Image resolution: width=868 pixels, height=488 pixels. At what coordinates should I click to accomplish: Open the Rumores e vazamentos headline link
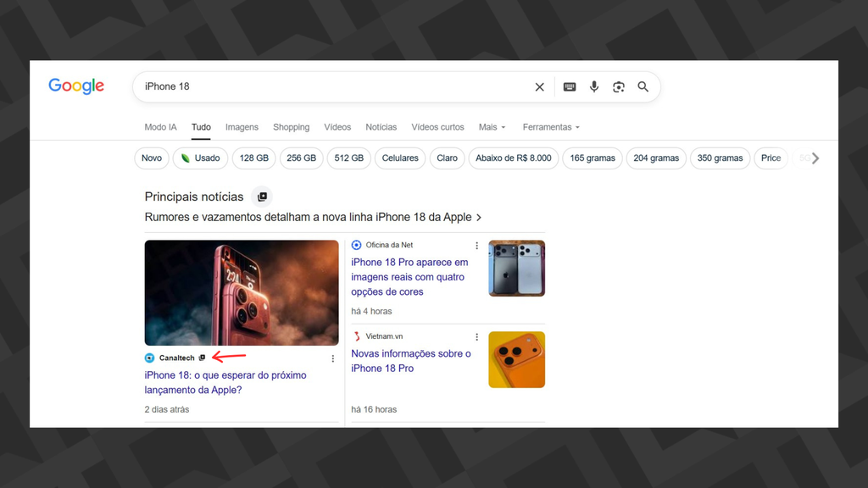click(309, 218)
